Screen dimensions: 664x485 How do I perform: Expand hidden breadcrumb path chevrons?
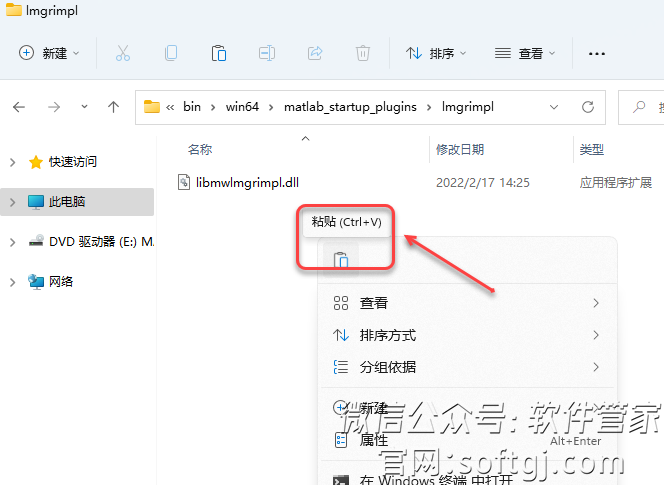pyautogui.click(x=170, y=108)
